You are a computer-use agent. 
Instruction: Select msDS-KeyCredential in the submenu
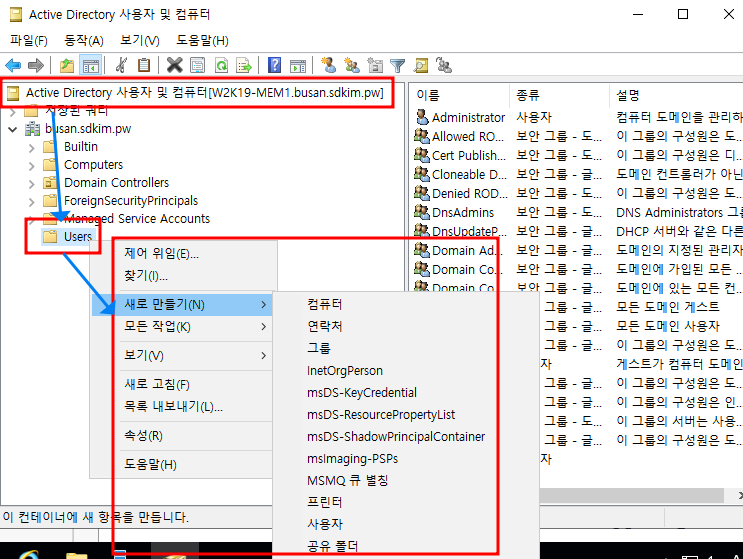click(x=362, y=392)
